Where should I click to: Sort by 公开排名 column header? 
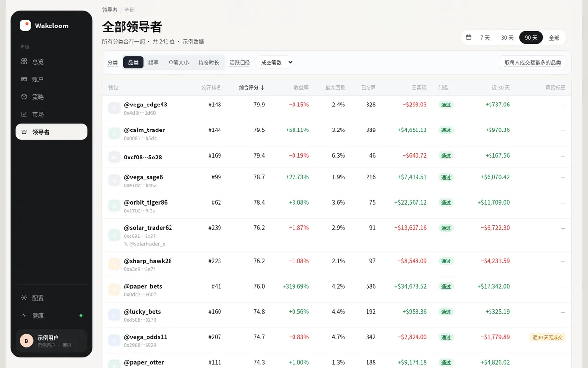click(211, 88)
